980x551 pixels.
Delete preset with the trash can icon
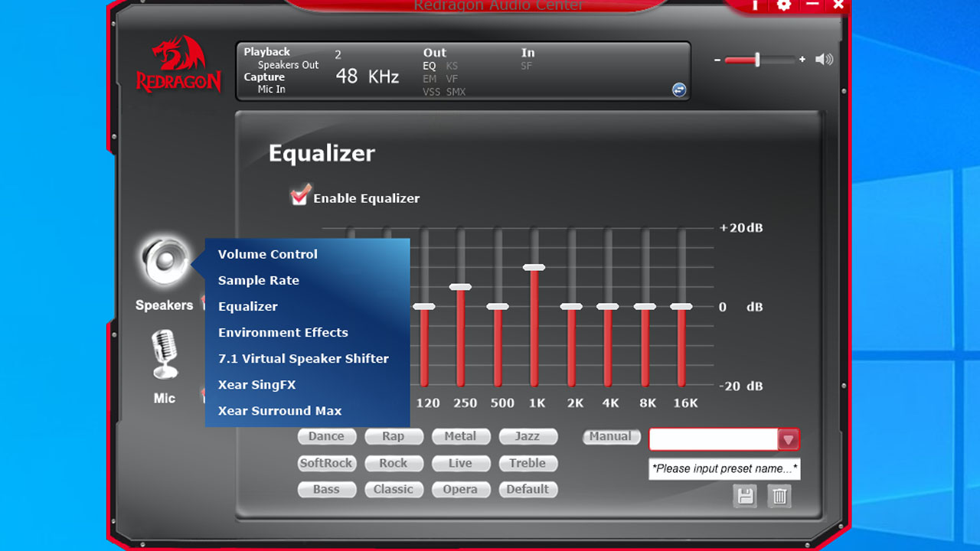pyautogui.click(x=779, y=497)
